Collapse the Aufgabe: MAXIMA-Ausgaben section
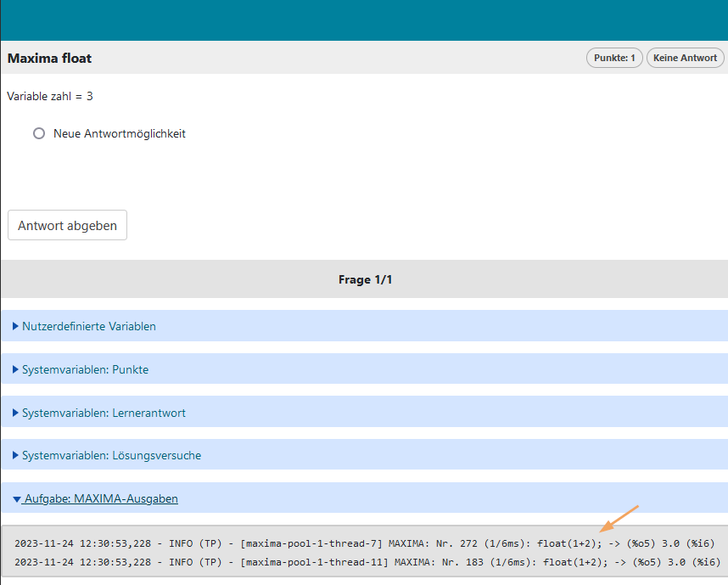This screenshot has width=728, height=585. pos(100,499)
